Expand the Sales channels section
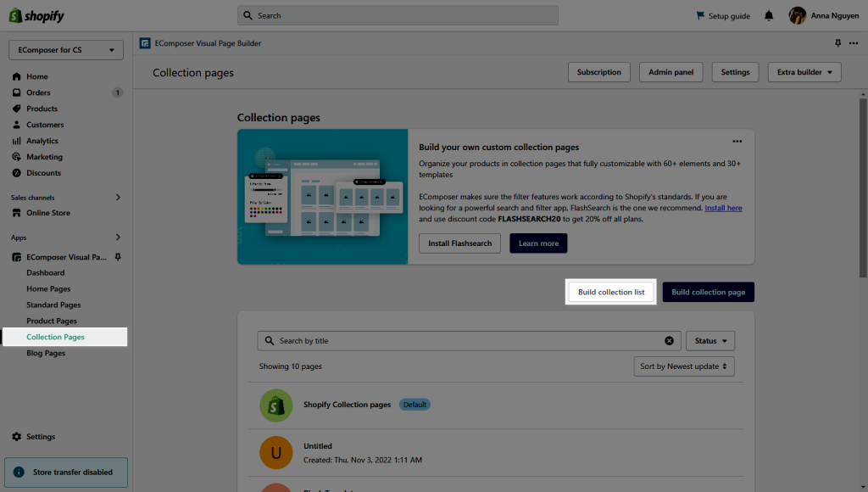868x492 pixels. point(118,198)
